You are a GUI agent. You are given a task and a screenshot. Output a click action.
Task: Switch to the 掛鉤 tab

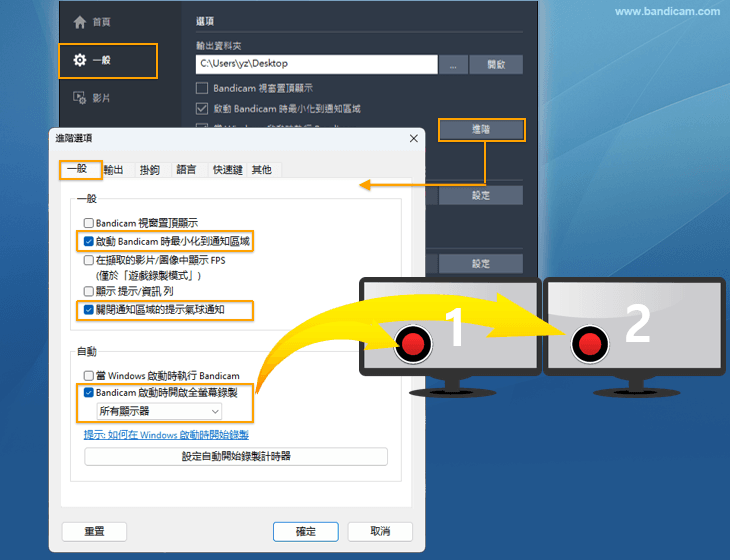pos(150,170)
